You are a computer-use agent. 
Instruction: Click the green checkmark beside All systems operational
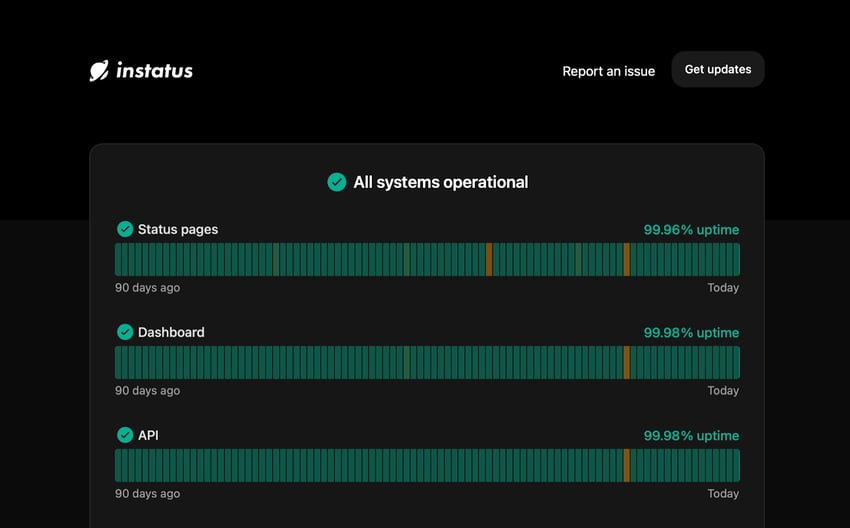point(337,182)
